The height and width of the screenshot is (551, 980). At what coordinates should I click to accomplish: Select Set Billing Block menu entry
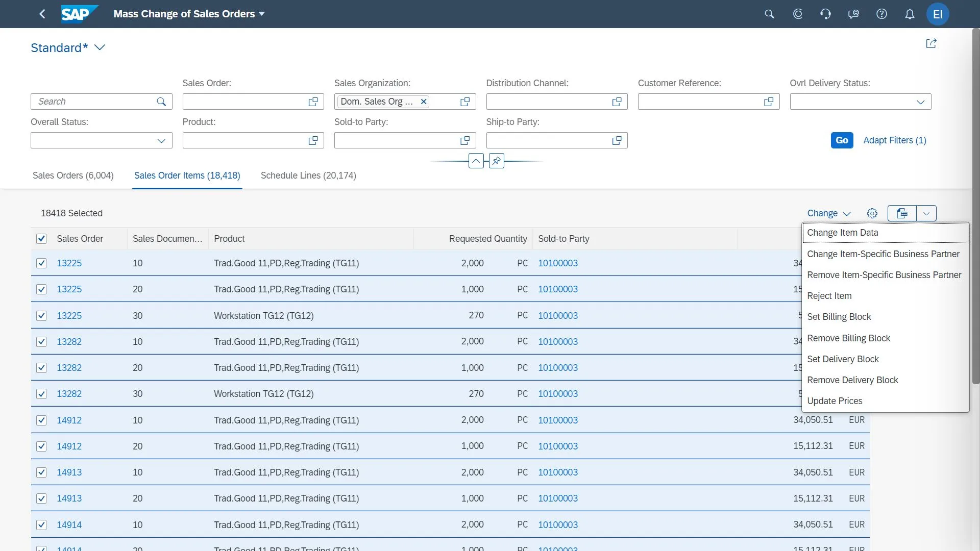839,317
